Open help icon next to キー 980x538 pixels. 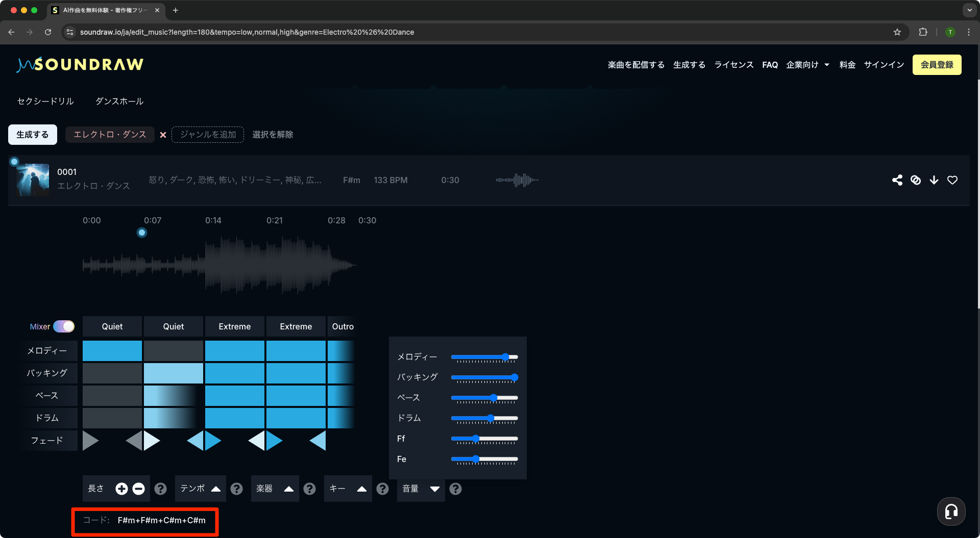pos(383,489)
